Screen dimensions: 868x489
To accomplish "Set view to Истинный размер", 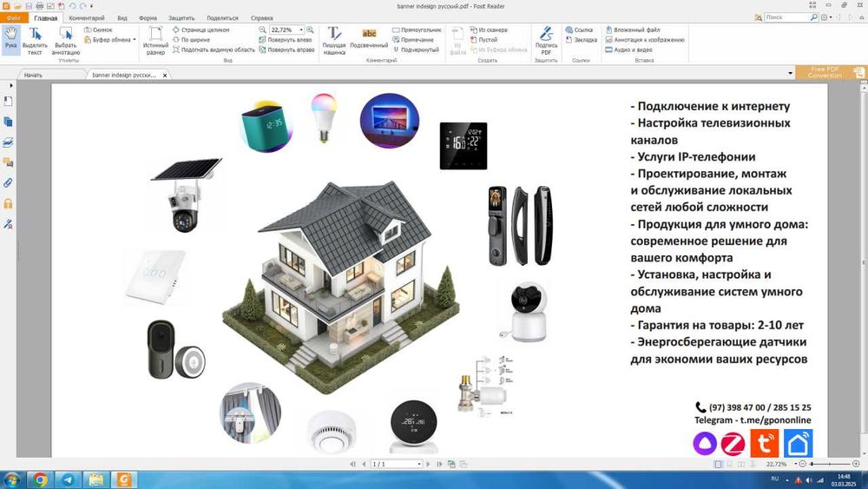I will (x=155, y=41).
